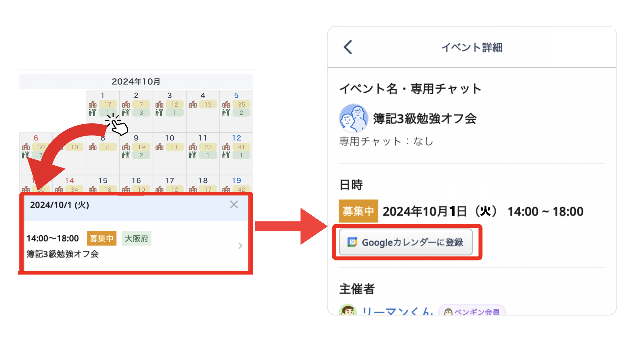Screen dimensions: 644x348
Task: Click the 募集中 status badge
Action: click(101, 238)
